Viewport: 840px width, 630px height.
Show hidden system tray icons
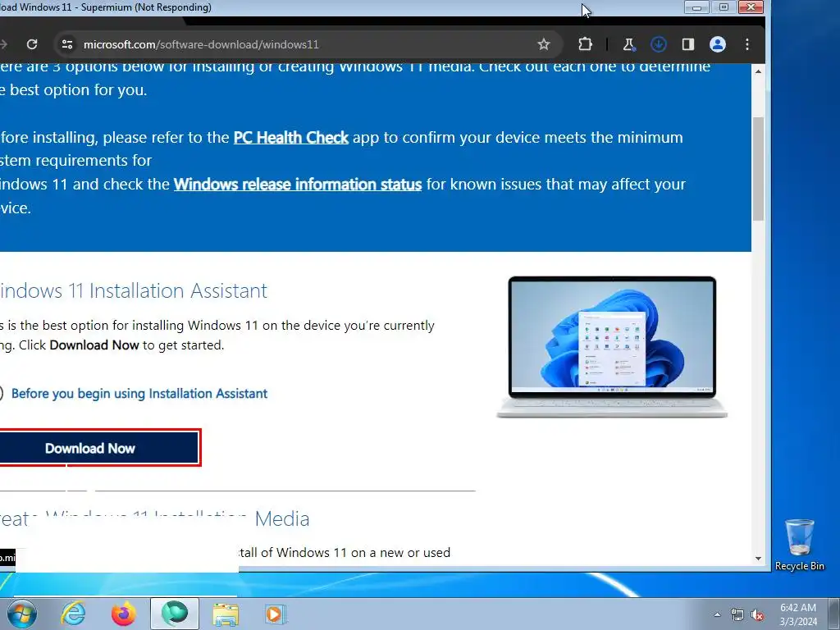[x=717, y=614]
